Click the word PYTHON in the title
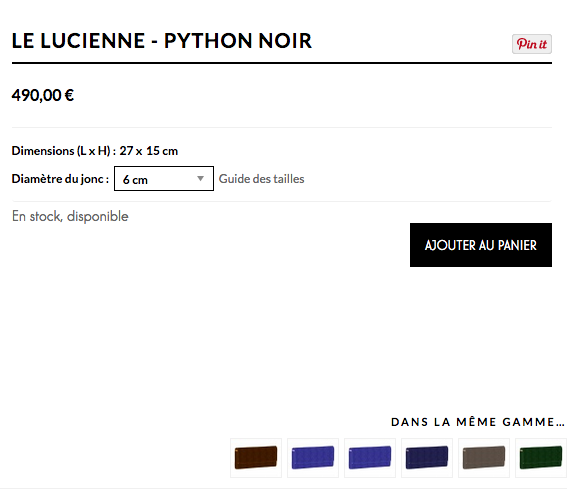The width and height of the screenshot is (579, 499). (x=208, y=41)
